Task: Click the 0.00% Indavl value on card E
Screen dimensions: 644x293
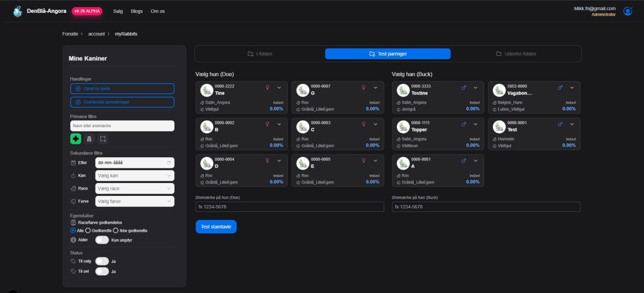Action: [x=372, y=182]
